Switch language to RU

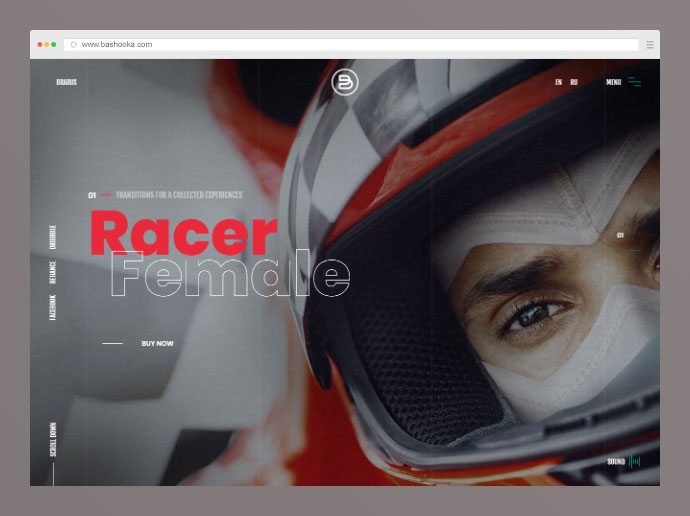click(574, 82)
